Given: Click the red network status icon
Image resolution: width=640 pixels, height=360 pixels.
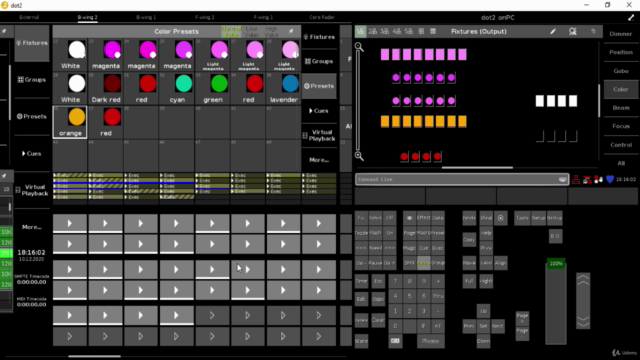Looking at the screenshot, I should 576,179.
